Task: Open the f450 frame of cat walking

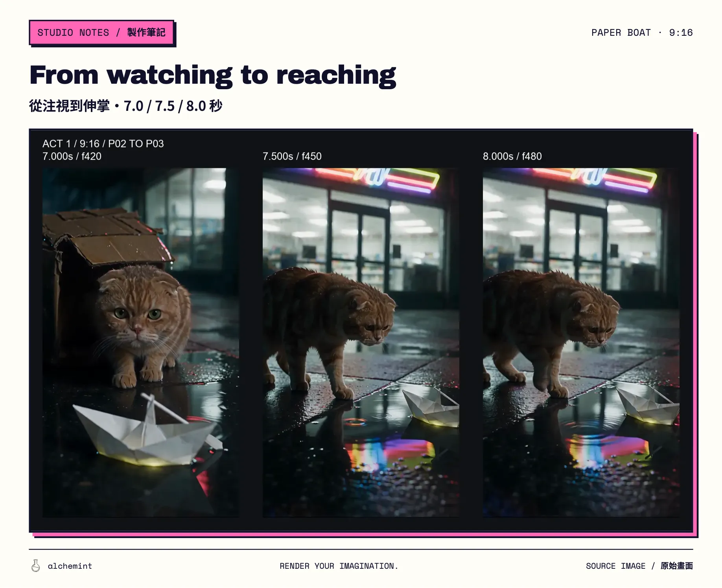Action: 361,342
